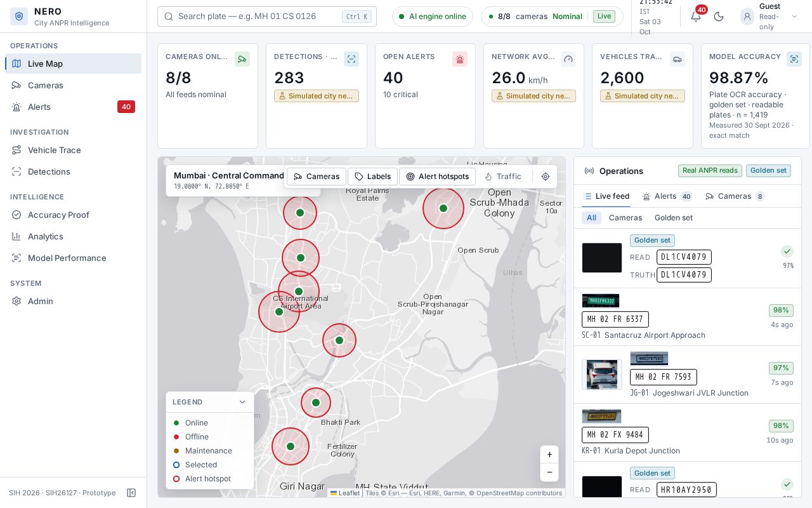Click the Model Accuracy card icon
This screenshot has height=508, width=812.
click(x=794, y=59)
